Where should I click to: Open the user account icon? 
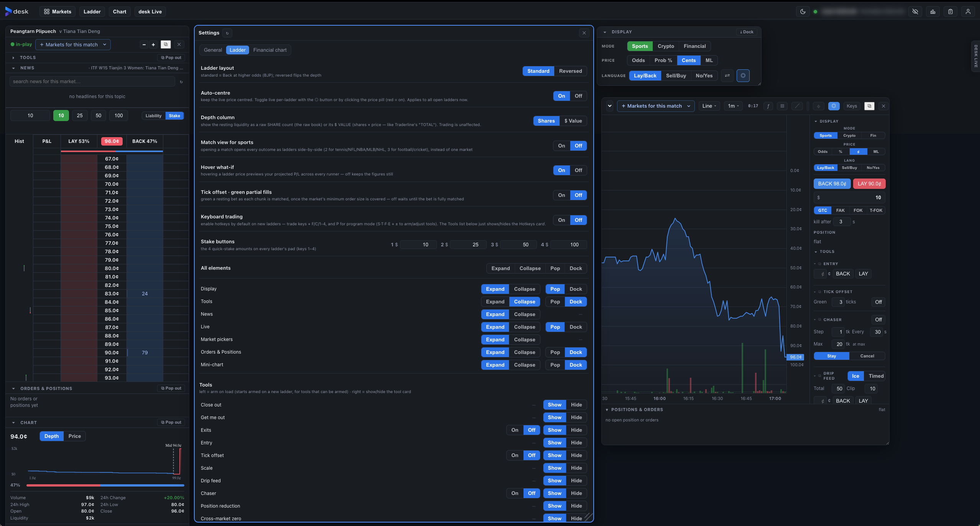[x=968, y=11]
